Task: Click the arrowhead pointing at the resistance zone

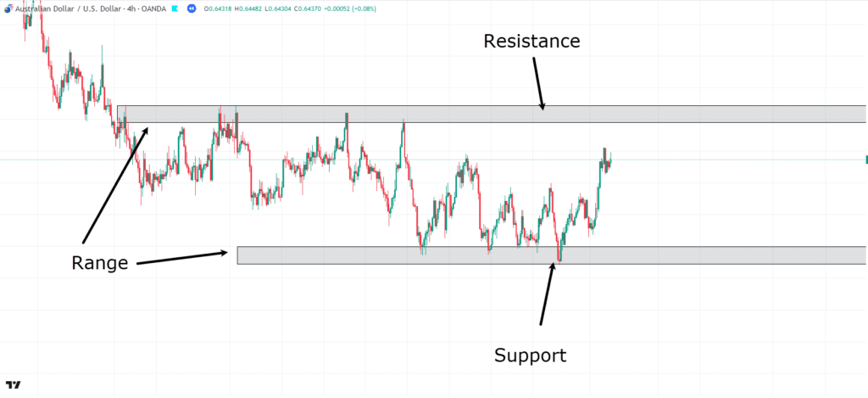Action: [542, 106]
